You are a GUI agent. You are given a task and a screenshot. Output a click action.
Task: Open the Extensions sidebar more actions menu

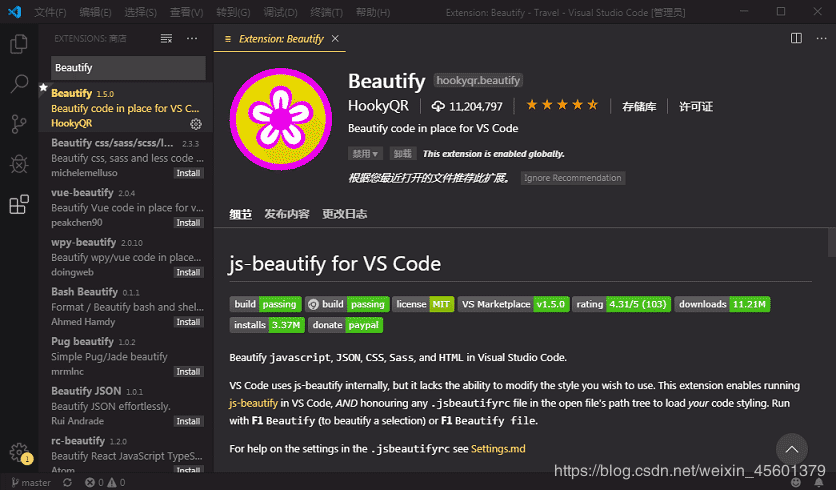coord(193,38)
